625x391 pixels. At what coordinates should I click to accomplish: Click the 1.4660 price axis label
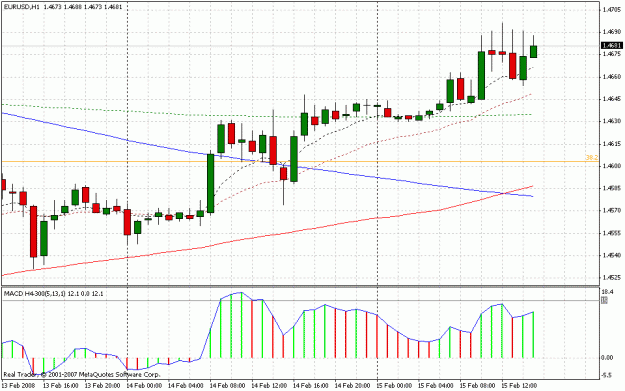611,76
